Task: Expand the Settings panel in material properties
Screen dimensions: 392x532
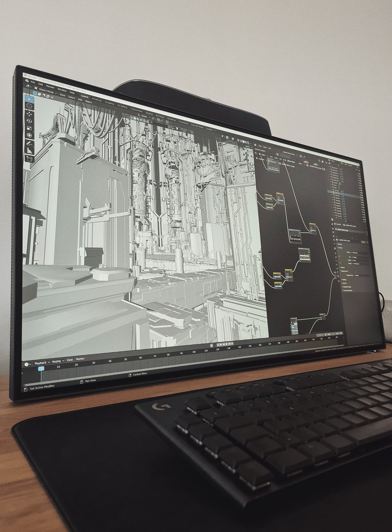Action: click(344, 279)
